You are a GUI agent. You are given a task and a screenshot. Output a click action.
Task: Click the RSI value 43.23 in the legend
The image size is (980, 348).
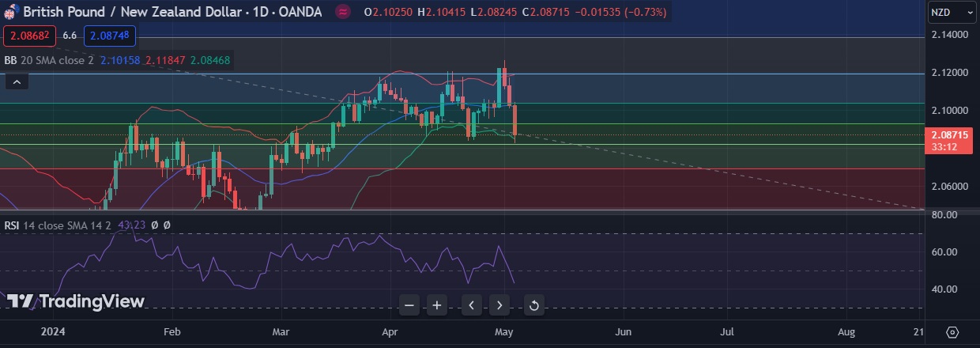131,225
